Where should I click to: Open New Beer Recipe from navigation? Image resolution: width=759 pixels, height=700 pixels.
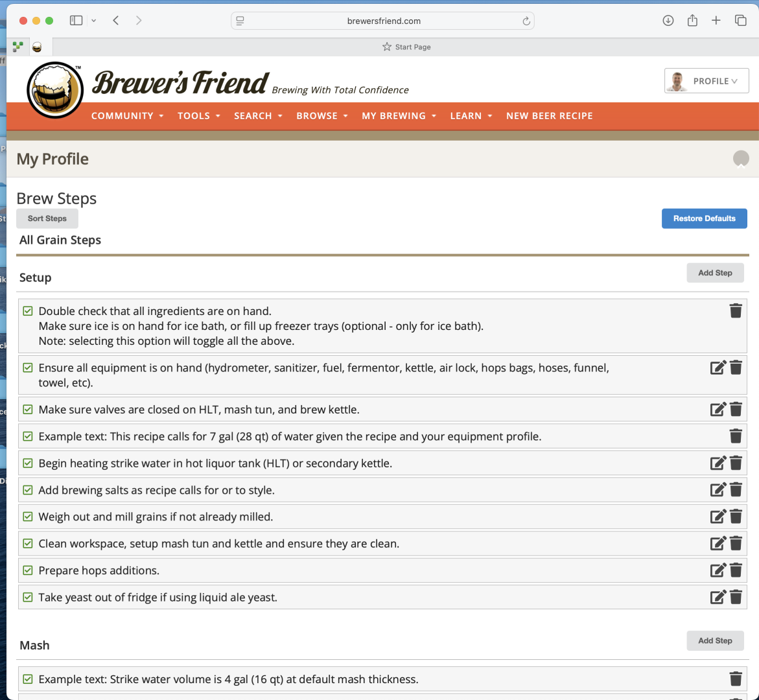click(549, 116)
